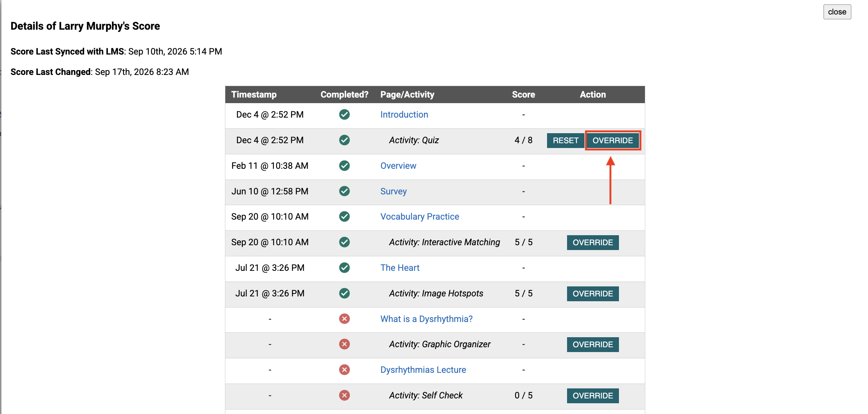This screenshot has width=868, height=414.
Task: Select the 0 / 5 Self Check score
Action: tap(523, 395)
